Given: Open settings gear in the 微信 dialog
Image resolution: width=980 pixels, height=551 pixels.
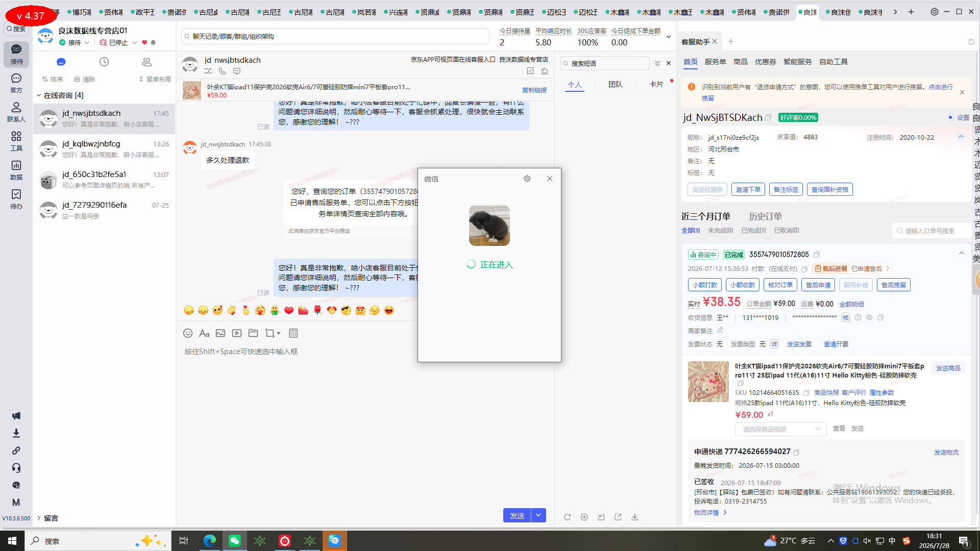Looking at the screenshot, I should tap(527, 179).
